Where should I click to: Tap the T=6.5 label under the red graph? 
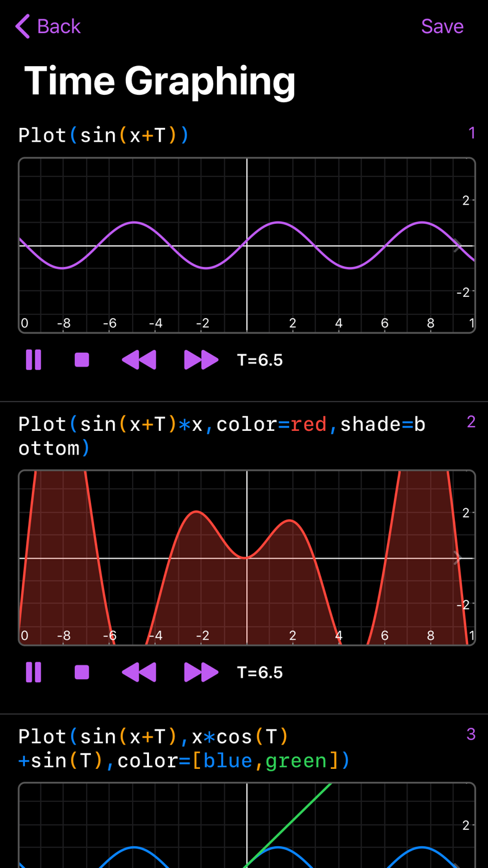(x=260, y=672)
